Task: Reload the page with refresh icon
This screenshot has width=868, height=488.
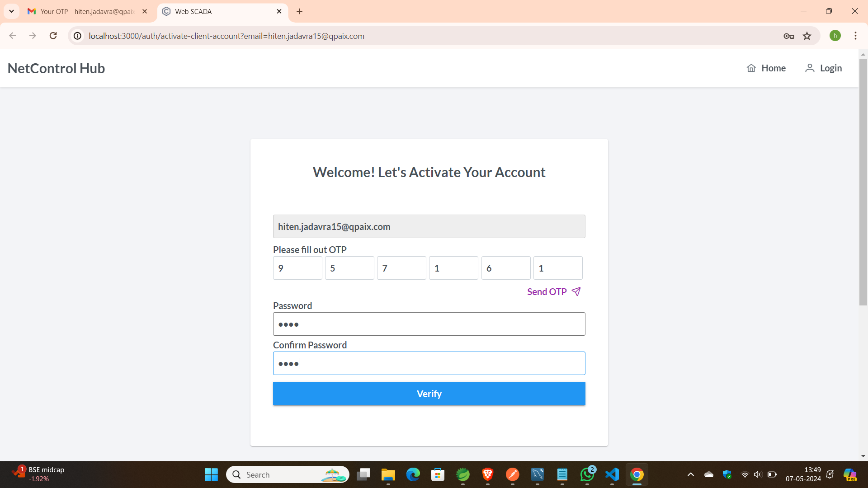Action: pos(53,36)
